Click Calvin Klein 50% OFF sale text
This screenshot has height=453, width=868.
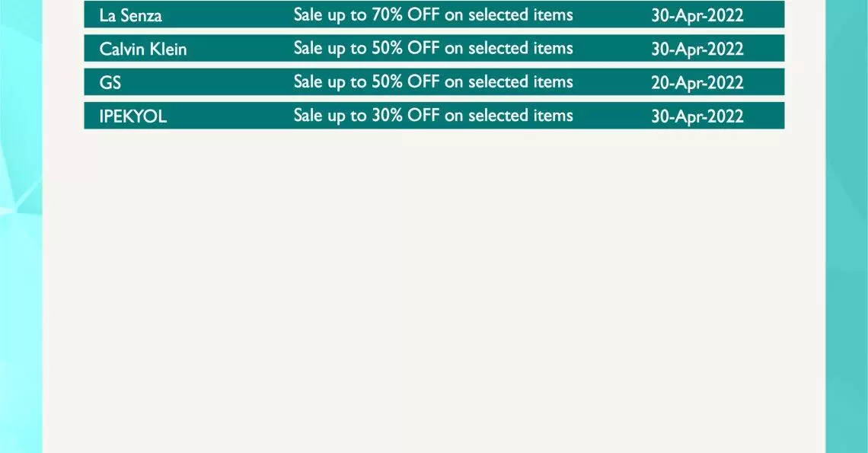[x=433, y=49]
